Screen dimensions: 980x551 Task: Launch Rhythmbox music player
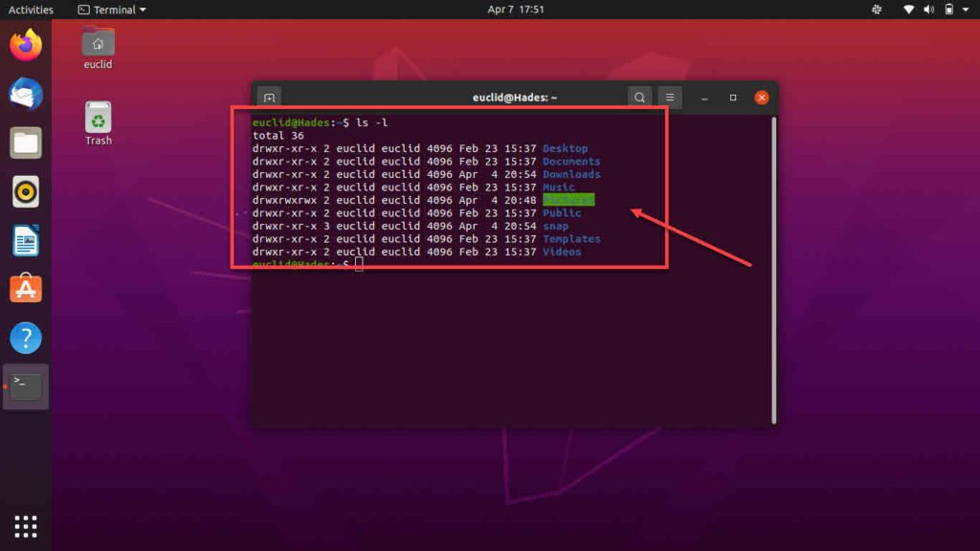[x=26, y=192]
